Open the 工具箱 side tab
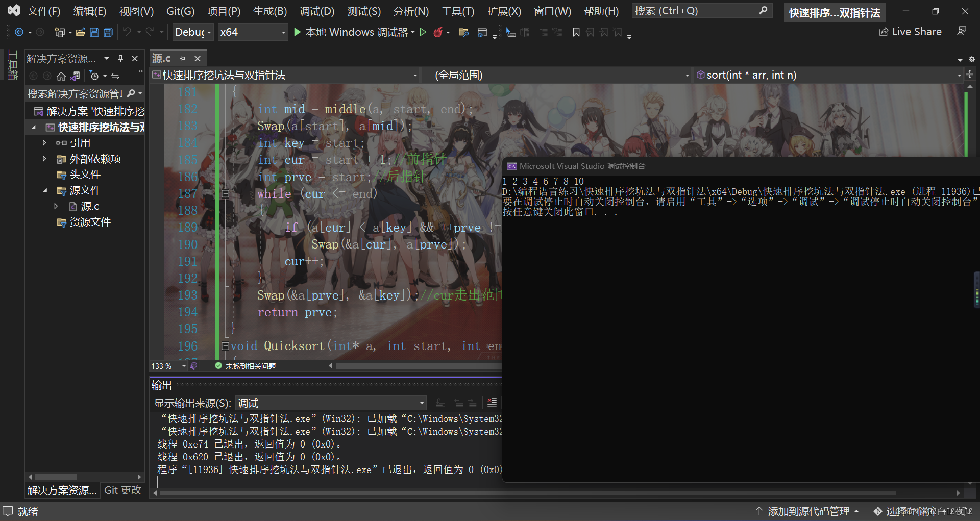 click(13, 65)
